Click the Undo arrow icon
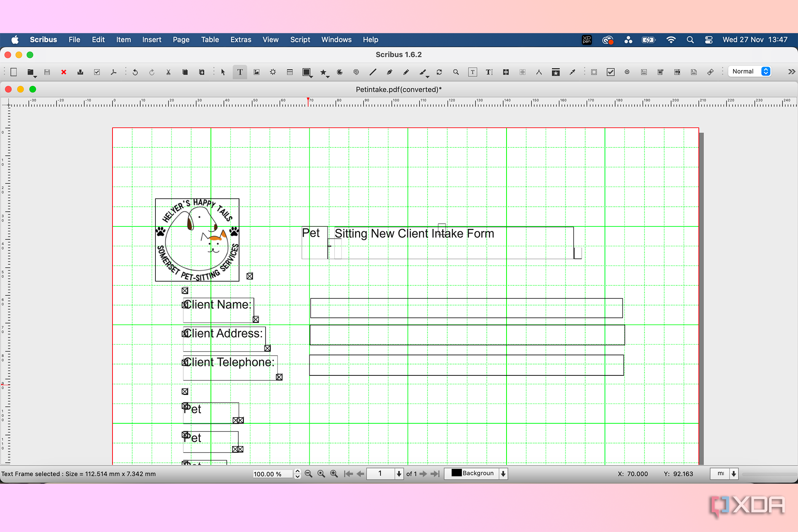The image size is (798, 532). tap(135, 72)
